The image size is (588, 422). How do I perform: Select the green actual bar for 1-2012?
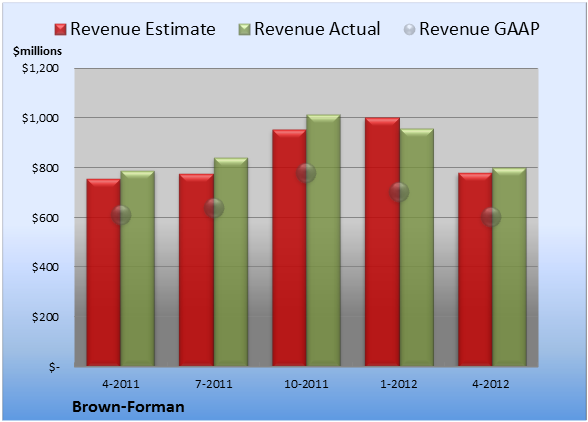[417, 247]
